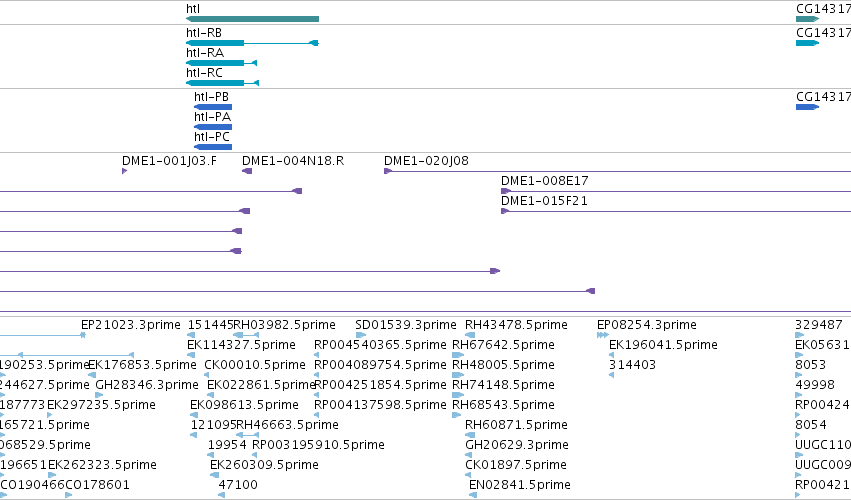Click the 329487 feature label
This screenshot has width=851, height=500.
point(819,325)
